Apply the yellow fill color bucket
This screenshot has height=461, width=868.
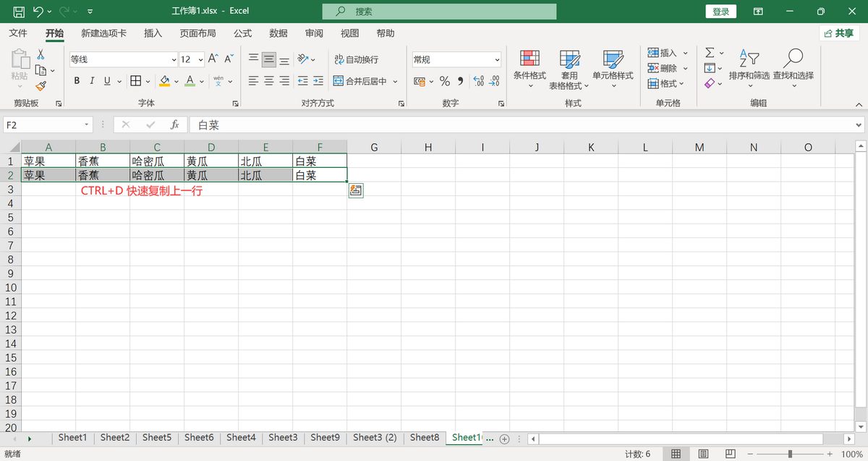click(165, 81)
